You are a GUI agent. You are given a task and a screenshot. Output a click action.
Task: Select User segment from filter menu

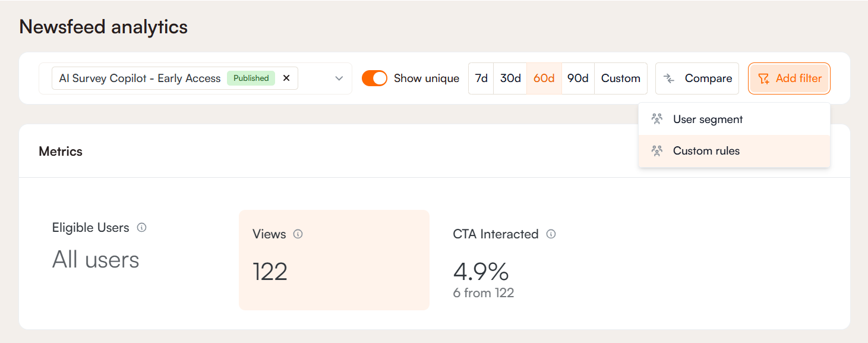708,119
